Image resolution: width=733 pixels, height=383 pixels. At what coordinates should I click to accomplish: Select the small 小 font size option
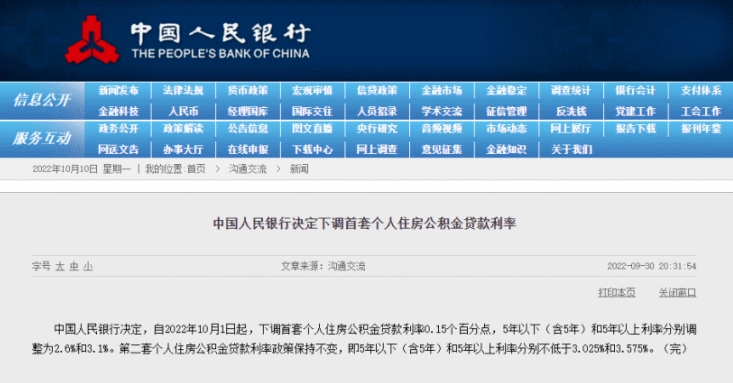88,267
